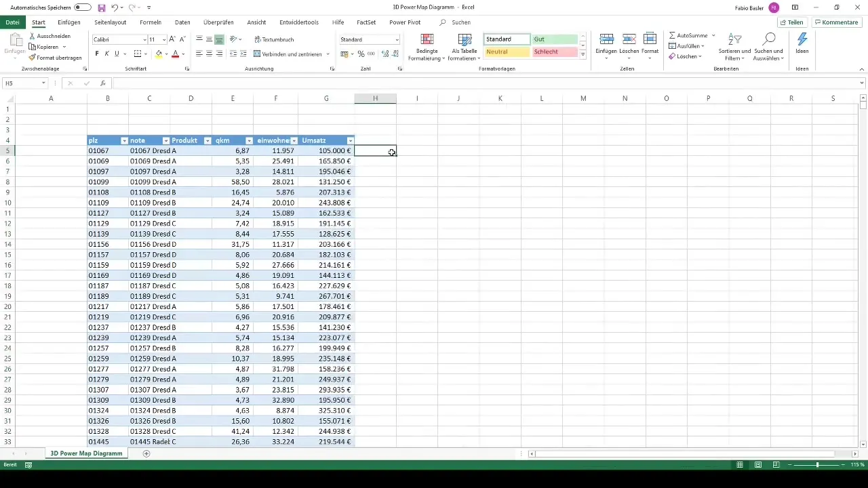Screen dimensions: 868x488
Task: Click the add decimal place icon
Action: pyautogui.click(x=385, y=54)
